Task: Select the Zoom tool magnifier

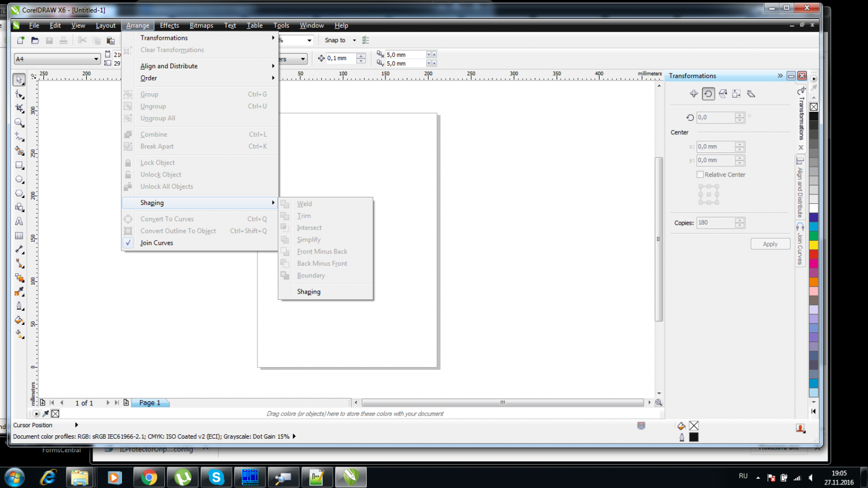Action: pos(19,123)
